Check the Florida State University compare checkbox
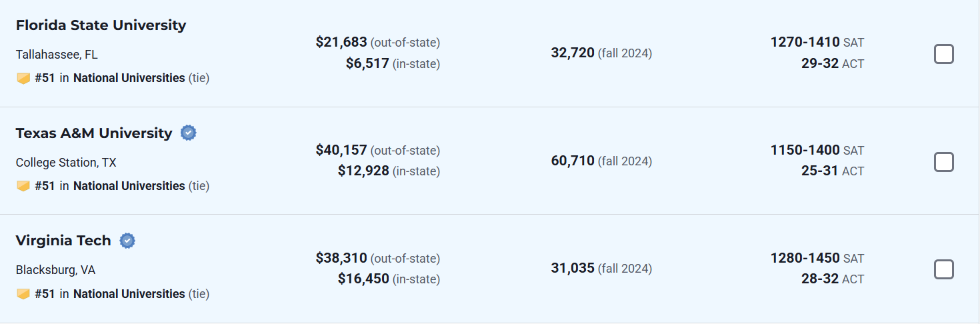The image size is (980, 324). pyautogui.click(x=943, y=54)
